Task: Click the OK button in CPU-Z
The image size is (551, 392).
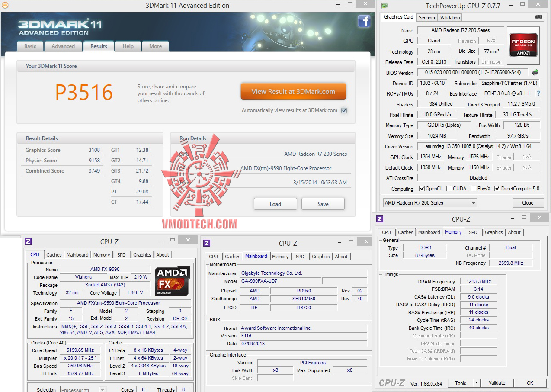Action: [x=530, y=383]
